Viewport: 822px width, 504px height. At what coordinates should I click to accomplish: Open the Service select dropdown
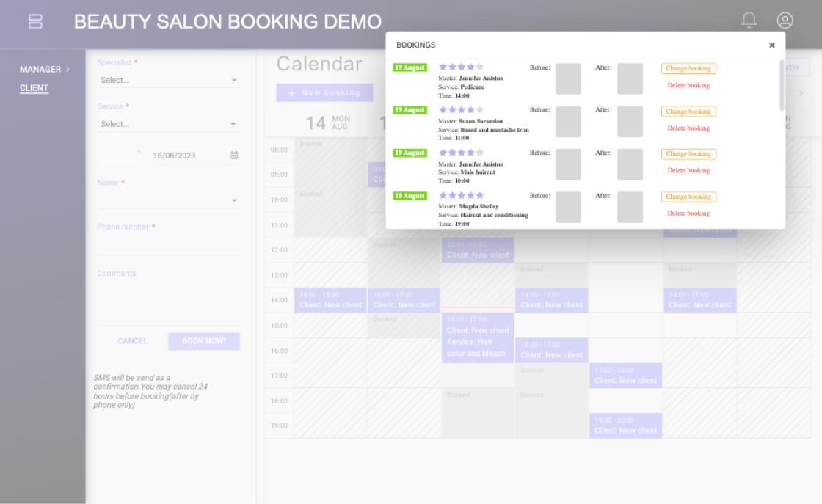(169, 124)
